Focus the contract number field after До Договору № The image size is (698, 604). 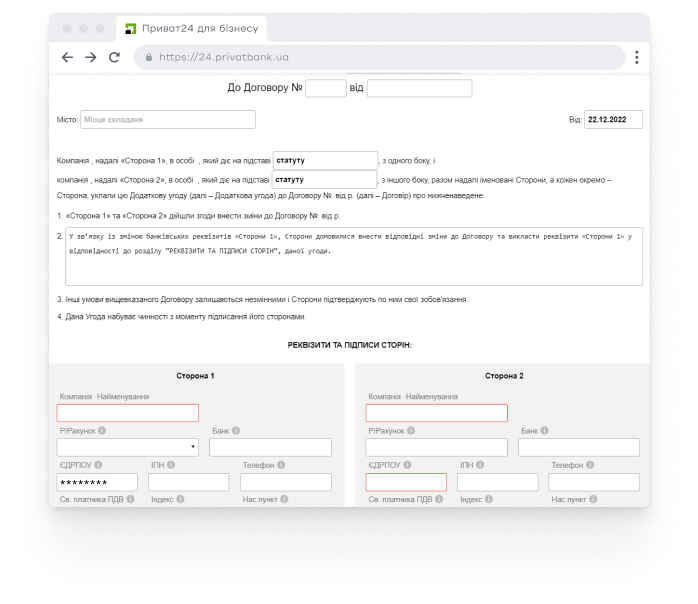coord(325,88)
